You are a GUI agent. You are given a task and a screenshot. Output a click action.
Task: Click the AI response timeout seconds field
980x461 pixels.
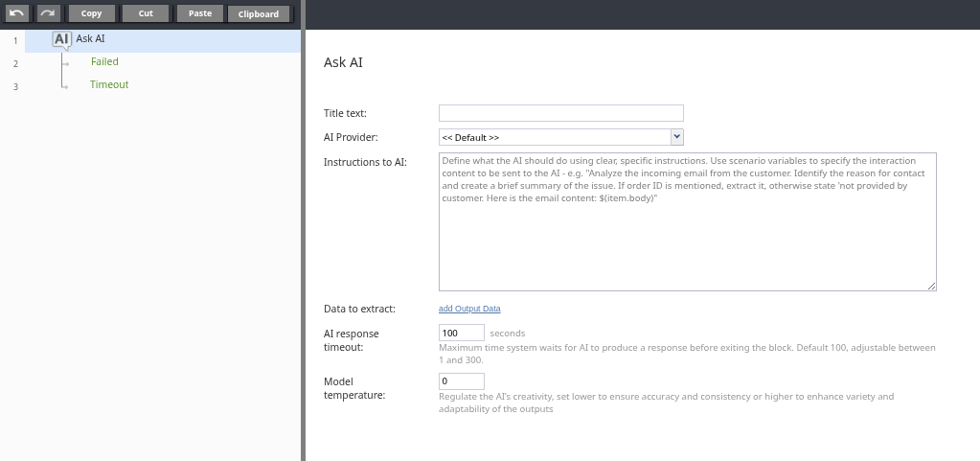[461, 333]
